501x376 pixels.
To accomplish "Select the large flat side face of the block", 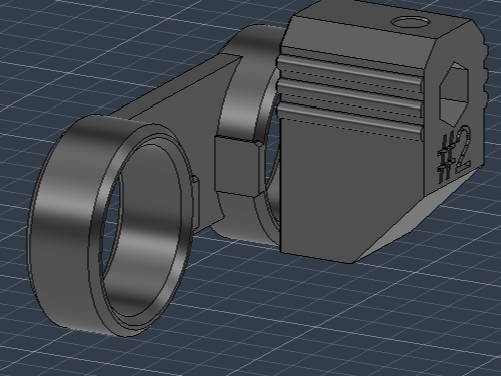I will [x=350, y=190].
